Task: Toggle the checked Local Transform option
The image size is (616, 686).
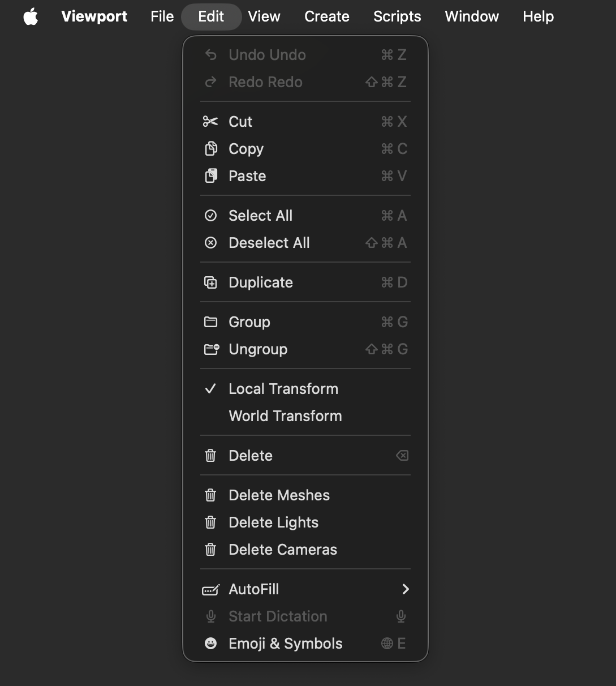Action: pos(305,389)
